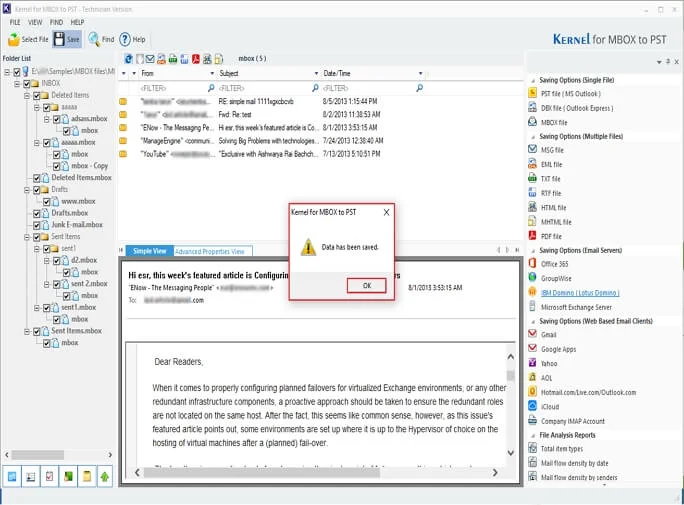Choose Gmail saving option
Viewport: 684px width, 505px height.
(548, 335)
